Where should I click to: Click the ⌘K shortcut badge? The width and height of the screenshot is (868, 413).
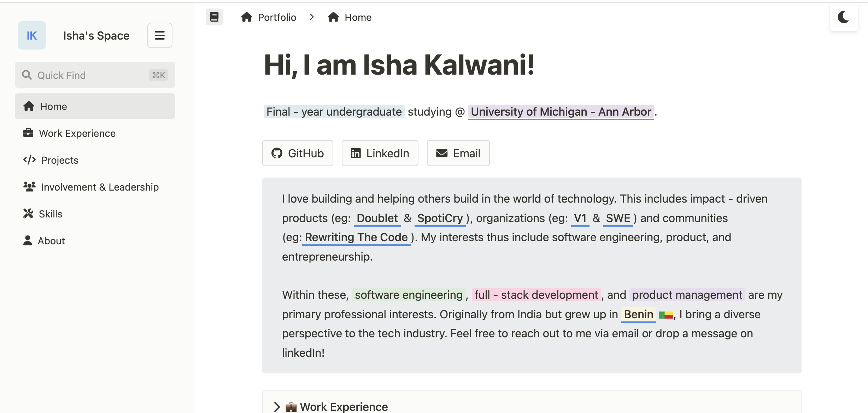(x=159, y=75)
